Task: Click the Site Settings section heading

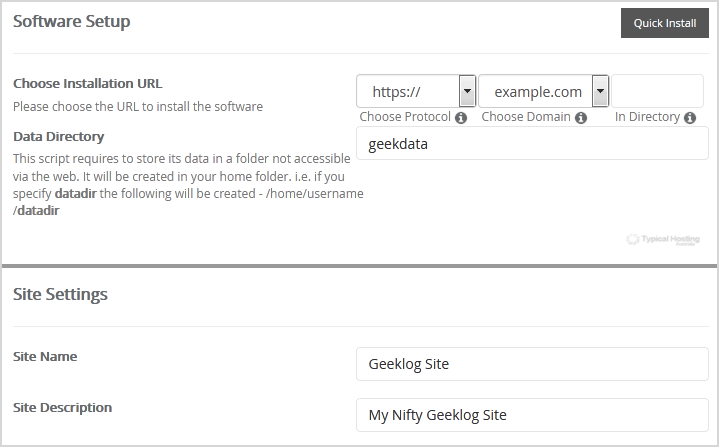Action: tap(60, 294)
